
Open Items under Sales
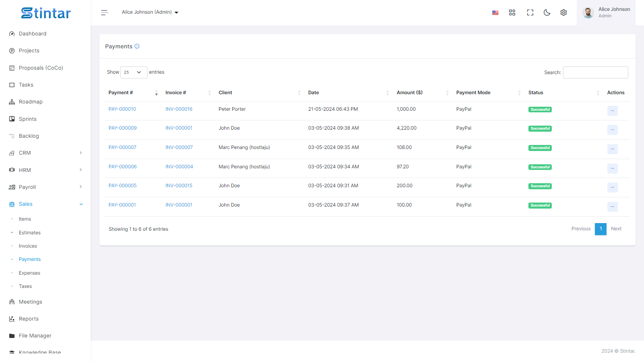click(25, 219)
